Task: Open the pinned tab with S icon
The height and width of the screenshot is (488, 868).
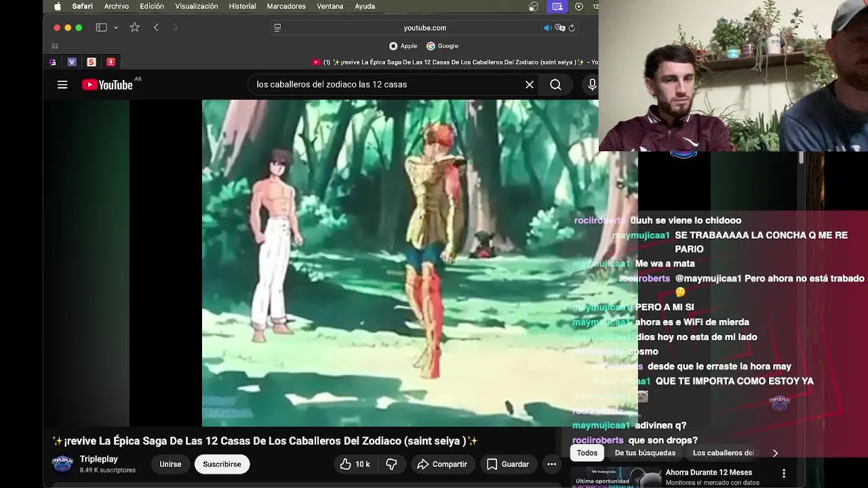Action: 92,62
